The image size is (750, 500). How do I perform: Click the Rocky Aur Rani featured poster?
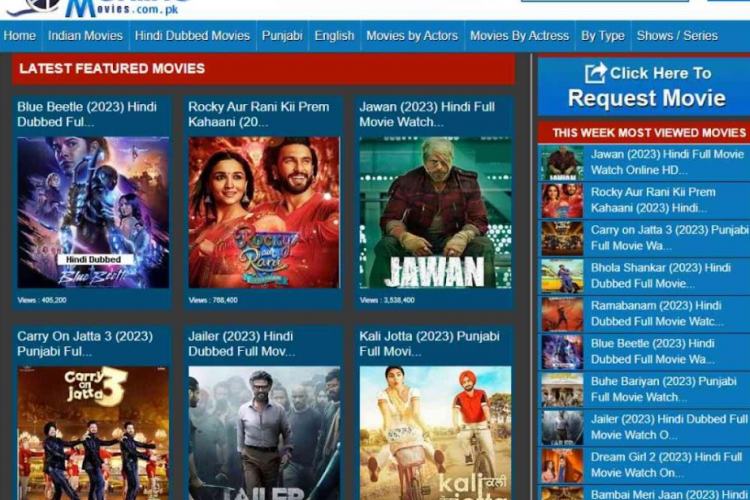(x=264, y=212)
